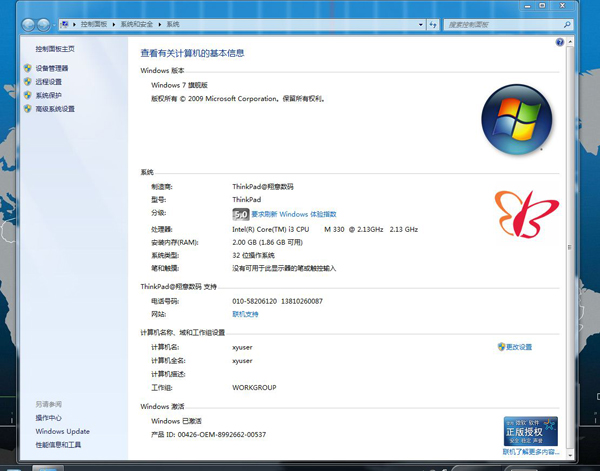Open 系统保护 in left sidebar
This screenshot has width=600, height=471.
pos(48,95)
